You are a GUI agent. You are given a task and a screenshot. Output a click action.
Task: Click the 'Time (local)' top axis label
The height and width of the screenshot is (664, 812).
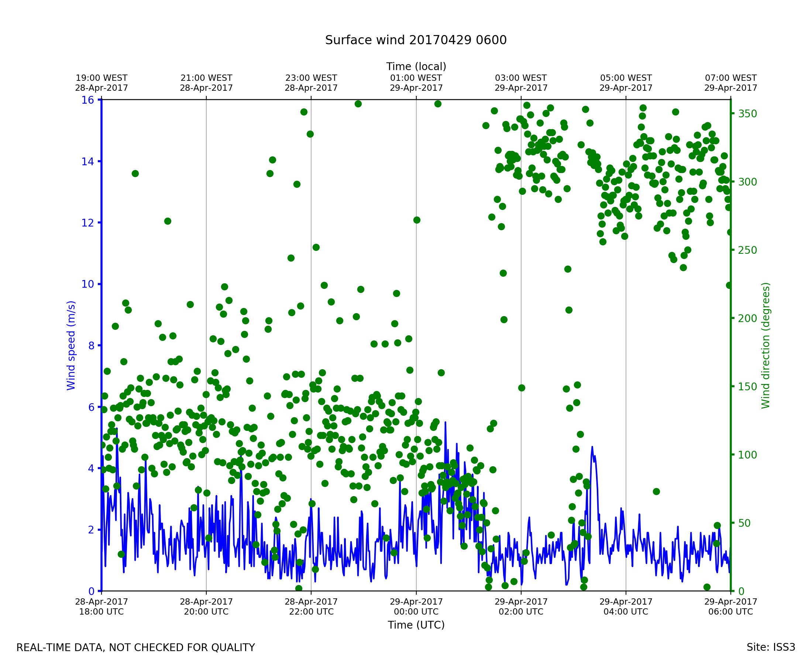pos(416,66)
